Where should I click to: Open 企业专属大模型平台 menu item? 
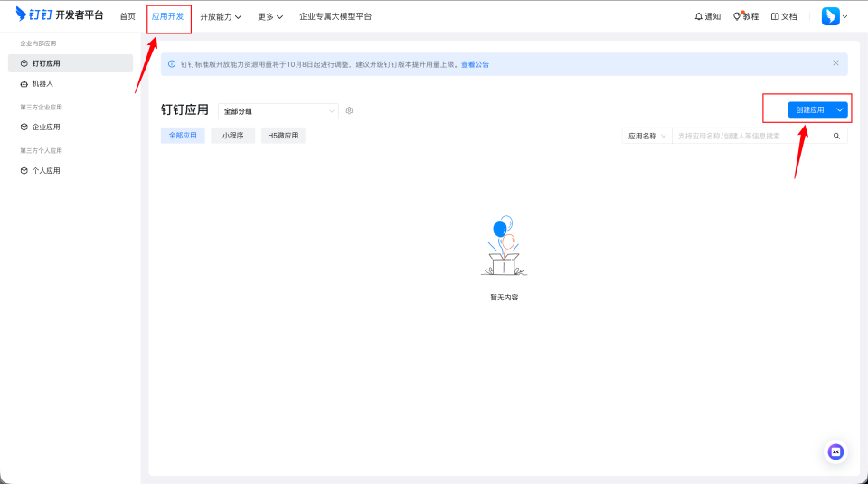(x=335, y=16)
